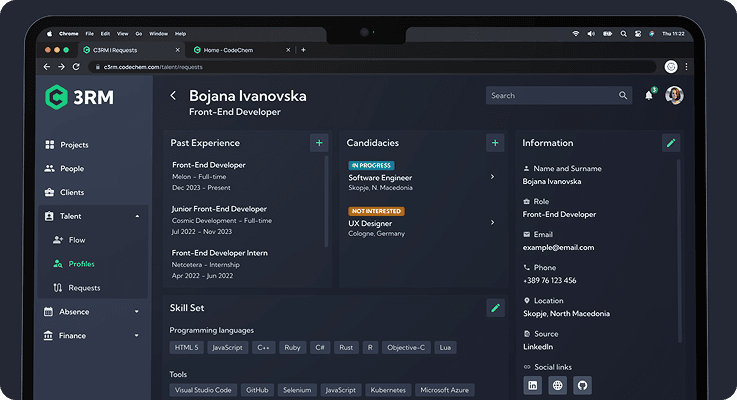Add a new candidacy with plus icon
This screenshot has height=400, width=737.
pyautogui.click(x=495, y=143)
